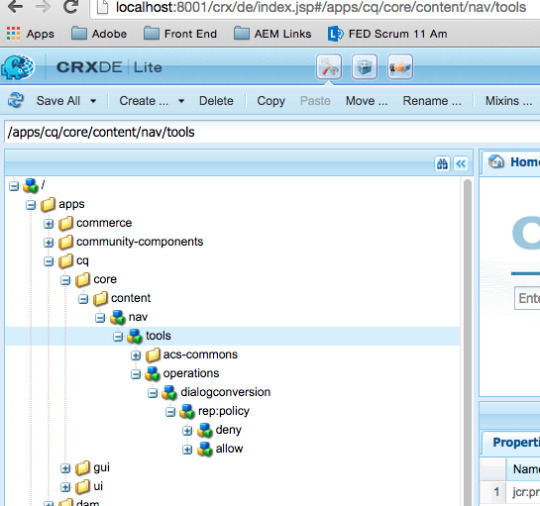Screen dimensions: 540x506
Task: Click Delete in the toolbar
Action: (x=216, y=101)
